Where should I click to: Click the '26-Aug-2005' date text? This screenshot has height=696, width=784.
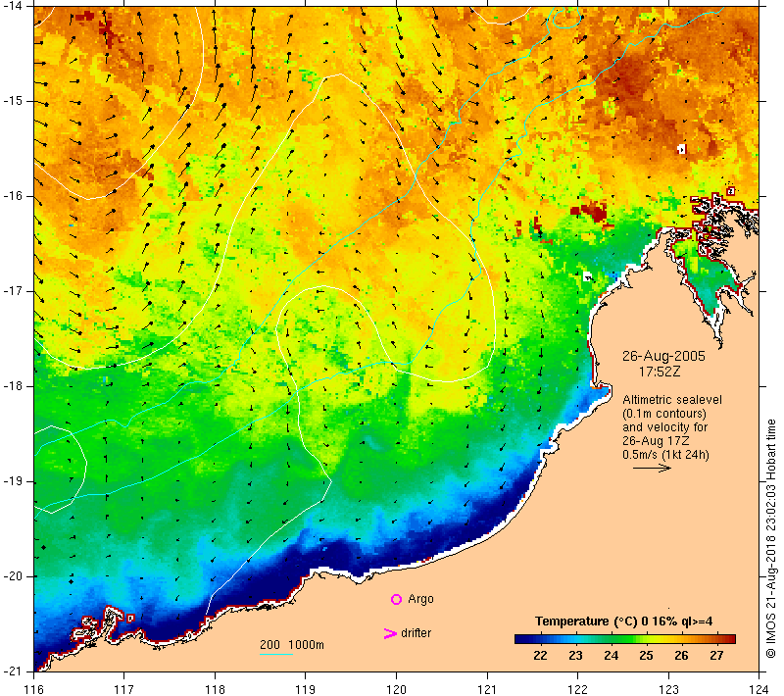click(663, 356)
